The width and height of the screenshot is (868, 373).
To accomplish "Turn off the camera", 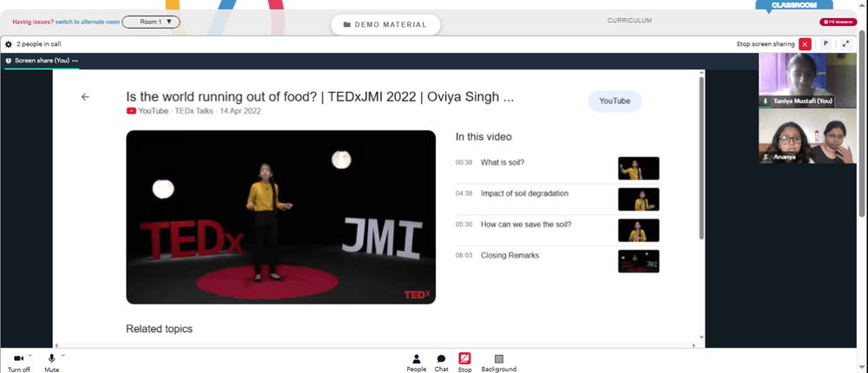I will click(18, 363).
